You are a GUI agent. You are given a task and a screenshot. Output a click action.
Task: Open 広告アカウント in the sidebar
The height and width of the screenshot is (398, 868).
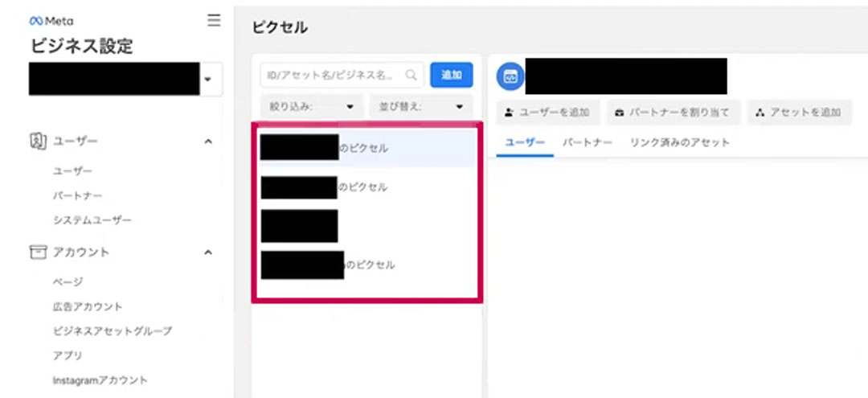click(88, 306)
